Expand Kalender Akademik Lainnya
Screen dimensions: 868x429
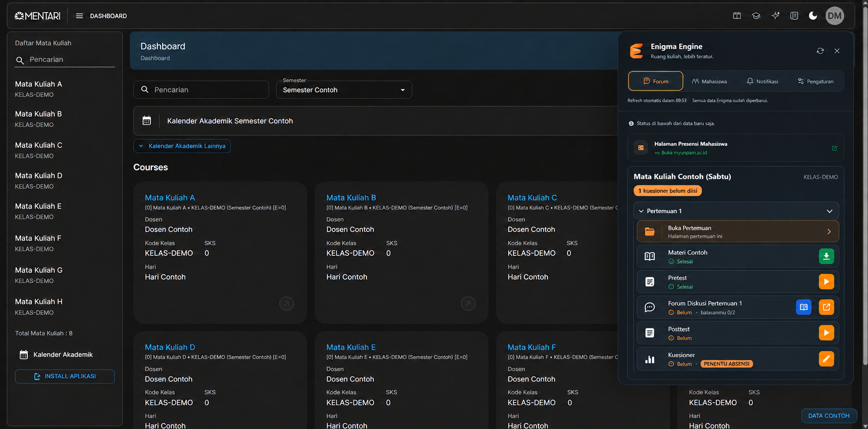(182, 146)
